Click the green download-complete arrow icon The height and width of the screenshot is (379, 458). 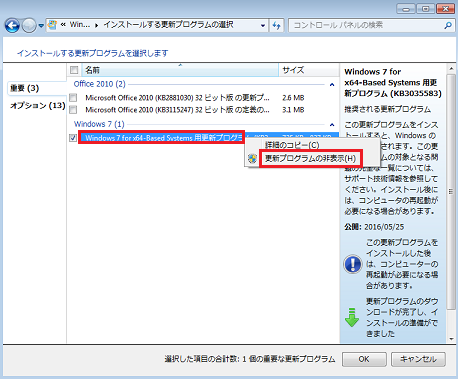click(352, 317)
